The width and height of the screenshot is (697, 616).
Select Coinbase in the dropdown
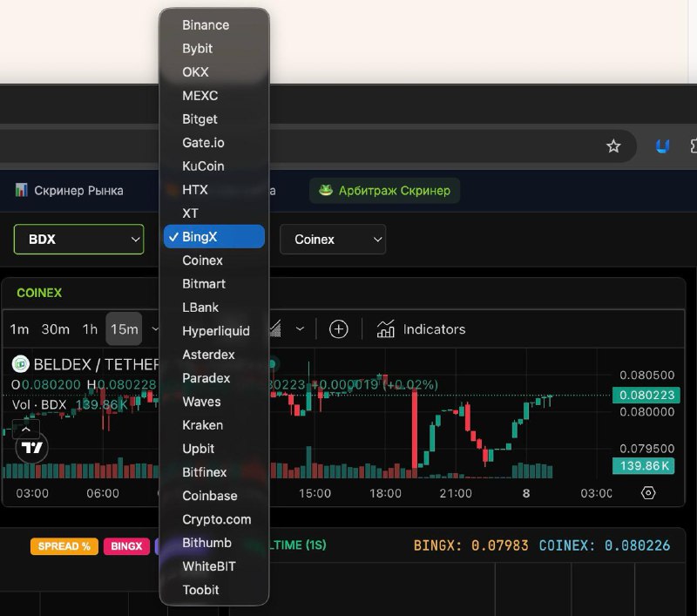point(213,496)
